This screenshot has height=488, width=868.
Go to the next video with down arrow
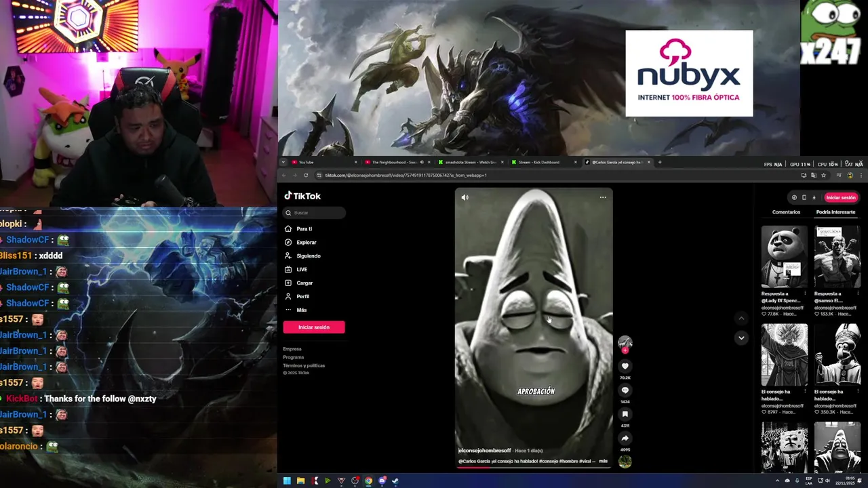tap(741, 338)
